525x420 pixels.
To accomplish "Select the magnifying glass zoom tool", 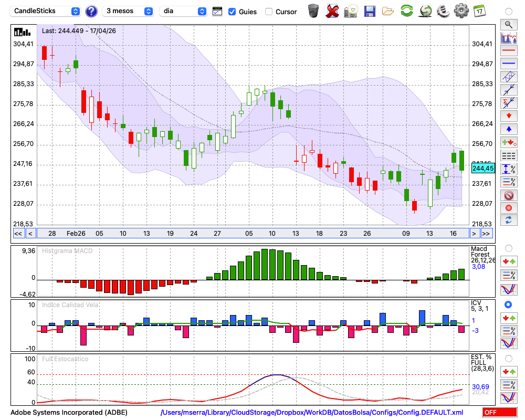I will tap(509, 25).
